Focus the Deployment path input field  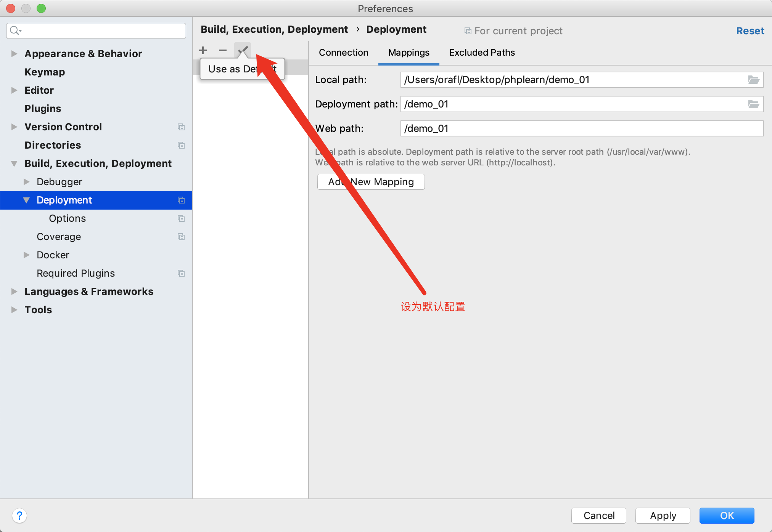[x=581, y=104]
